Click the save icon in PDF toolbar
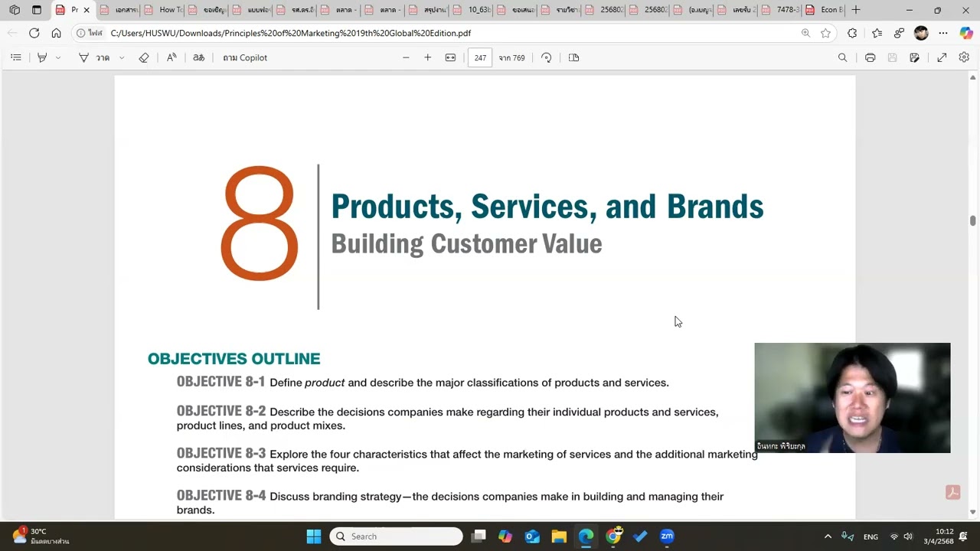980x551 pixels. [892, 57]
